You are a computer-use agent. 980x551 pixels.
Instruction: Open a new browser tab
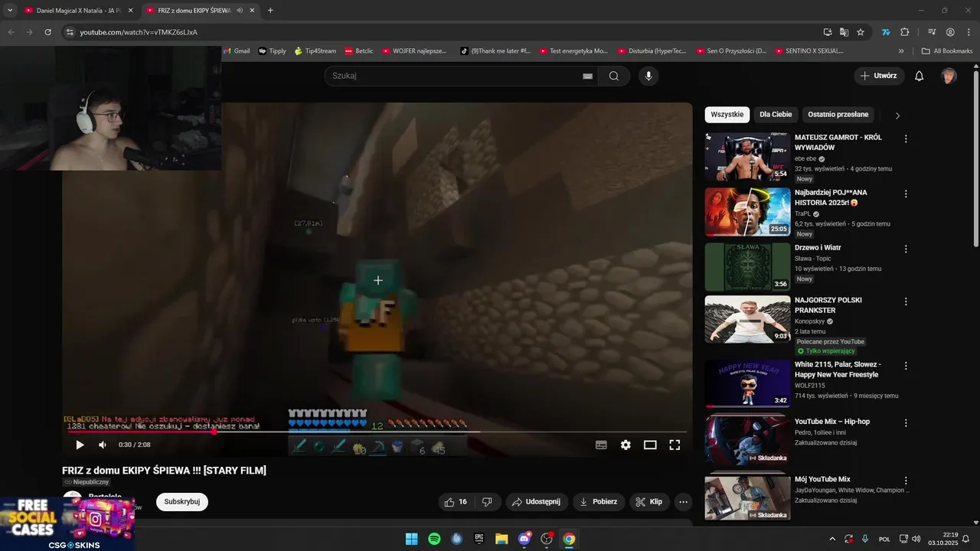270,11
